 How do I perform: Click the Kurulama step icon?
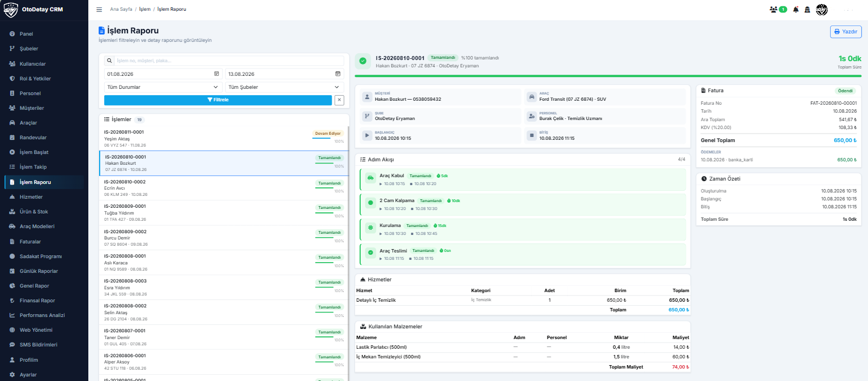coord(370,228)
